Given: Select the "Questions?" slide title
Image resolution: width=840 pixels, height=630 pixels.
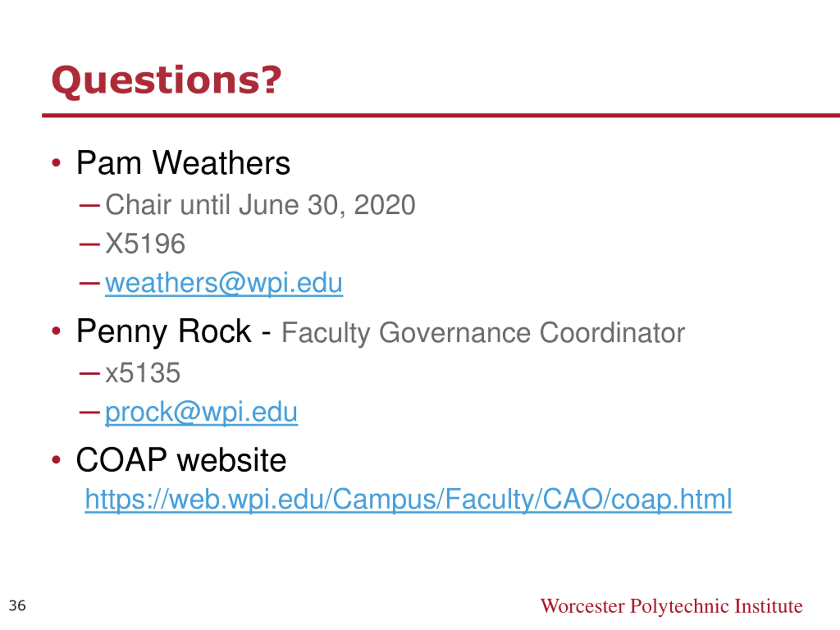Looking at the screenshot, I should tap(166, 80).
